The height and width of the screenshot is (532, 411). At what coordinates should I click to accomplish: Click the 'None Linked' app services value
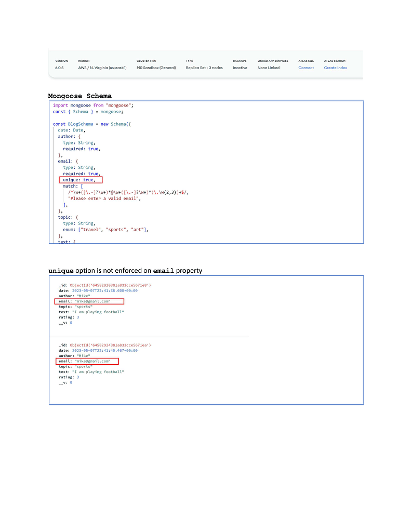[268, 68]
